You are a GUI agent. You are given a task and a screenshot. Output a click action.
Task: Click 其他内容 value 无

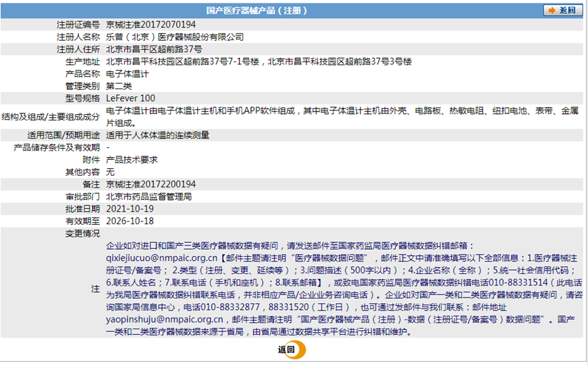(110, 172)
